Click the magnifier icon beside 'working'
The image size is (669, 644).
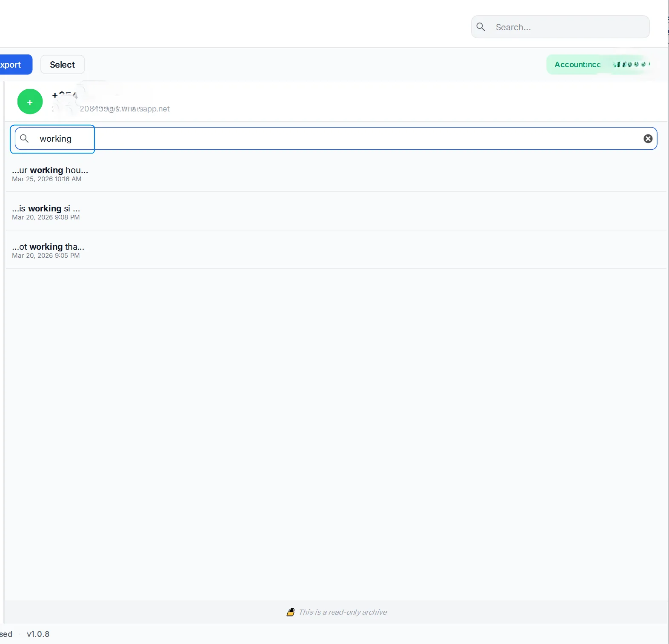[x=25, y=139]
